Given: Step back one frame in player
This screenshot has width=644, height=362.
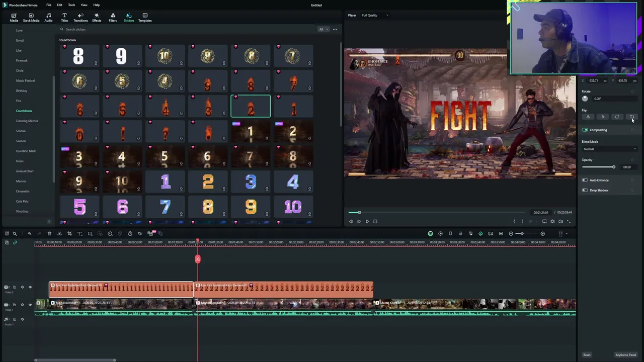Looking at the screenshot, I should [x=351, y=221].
